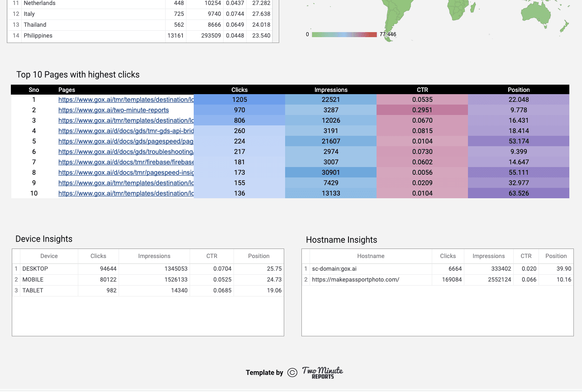
Task: Click the Sno column header
Action: [x=34, y=90]
